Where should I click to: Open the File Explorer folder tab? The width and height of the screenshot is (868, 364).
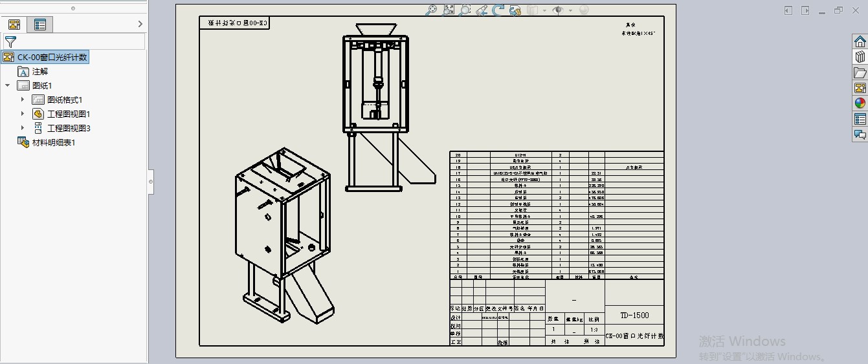click(x=860, y=72)
